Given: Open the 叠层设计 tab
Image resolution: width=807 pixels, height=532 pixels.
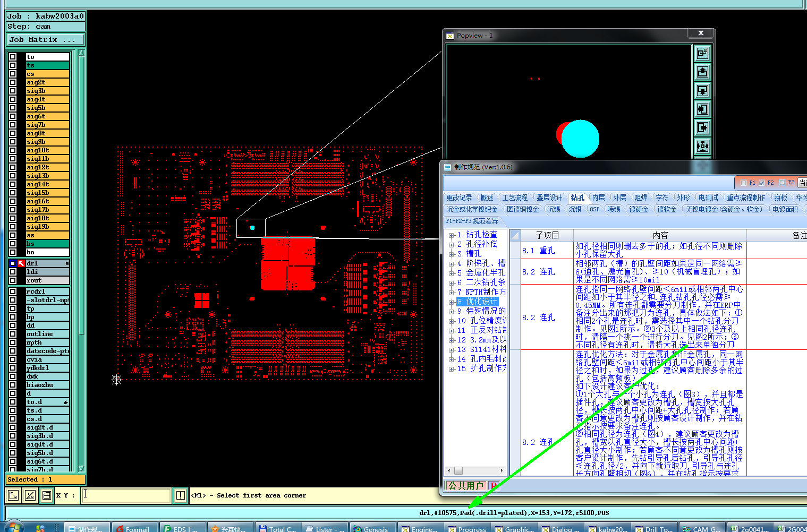Looking at the screenshot, I should tap(549, 198).
